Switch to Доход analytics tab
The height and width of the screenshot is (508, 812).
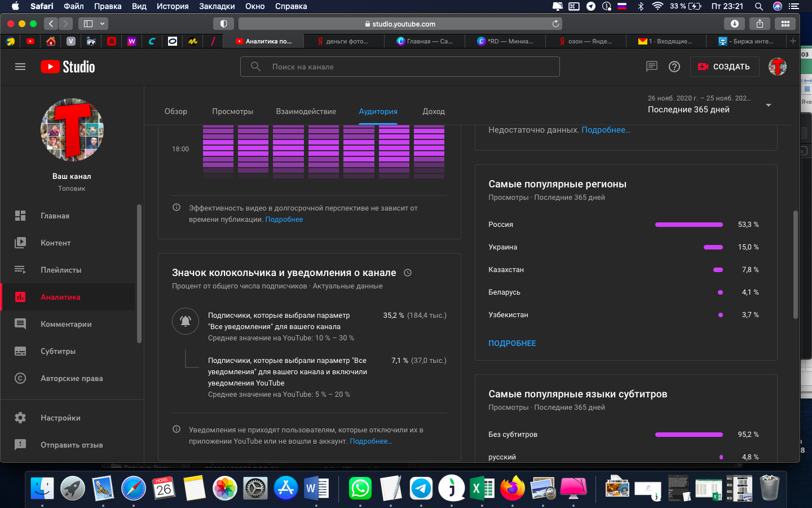(434, 111)
